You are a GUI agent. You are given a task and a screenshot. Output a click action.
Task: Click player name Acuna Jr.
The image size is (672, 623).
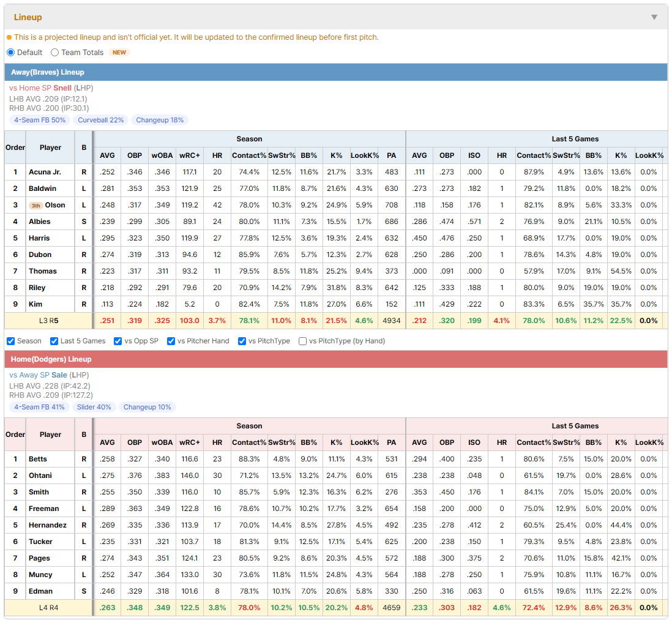tap(45, 172)
